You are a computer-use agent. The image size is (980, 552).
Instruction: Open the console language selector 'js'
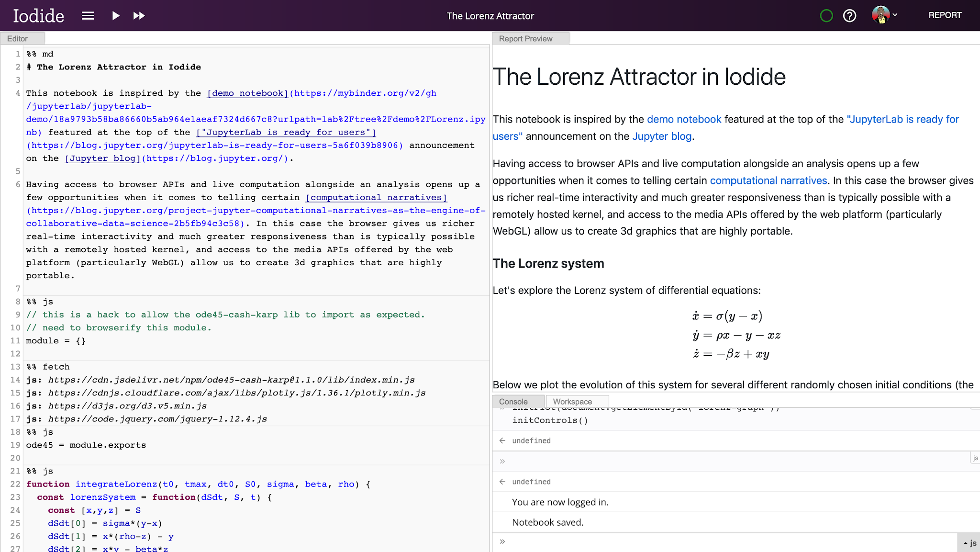(x=970, y=543)
